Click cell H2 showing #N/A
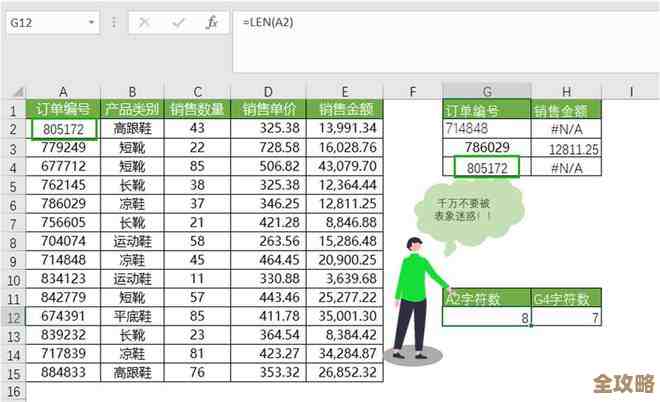Image resolution: width=660 pixels, height=402 pixels. point(567,128)
